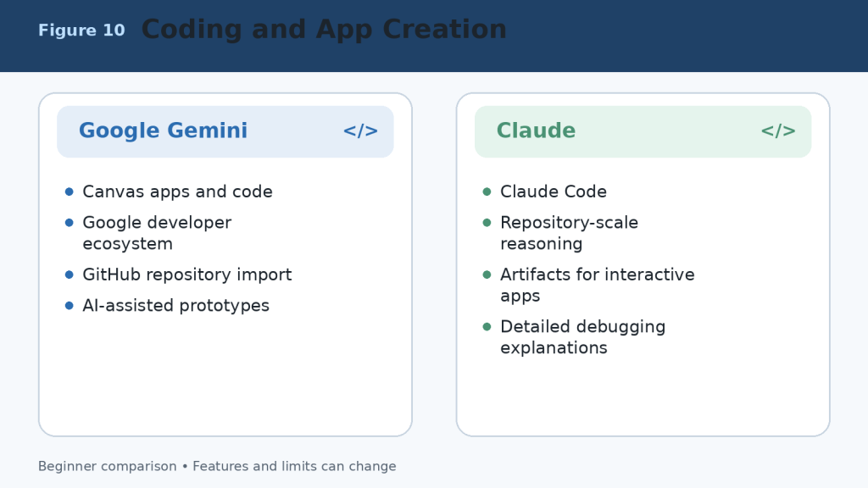Select 'Canvas apps and code' bullet
868x488 pixels.
[x=177, y=191]
